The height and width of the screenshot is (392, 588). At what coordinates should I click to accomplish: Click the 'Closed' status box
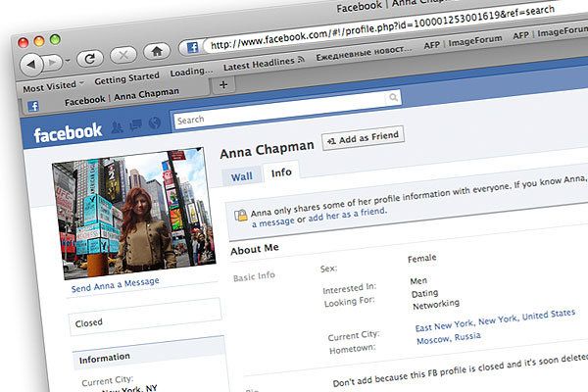145,317
